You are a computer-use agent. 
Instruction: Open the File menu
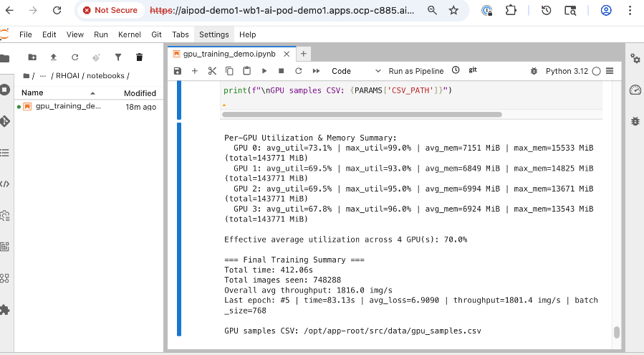(26, 34)
